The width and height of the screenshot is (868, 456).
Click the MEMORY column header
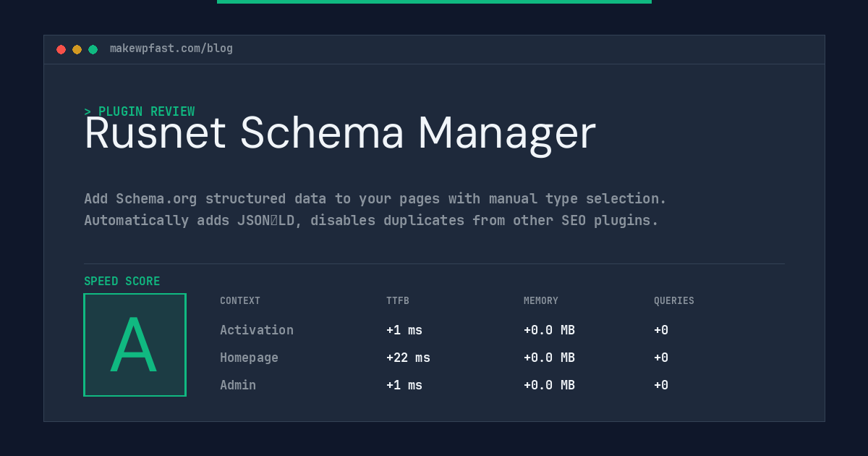[x=541, y=301]
